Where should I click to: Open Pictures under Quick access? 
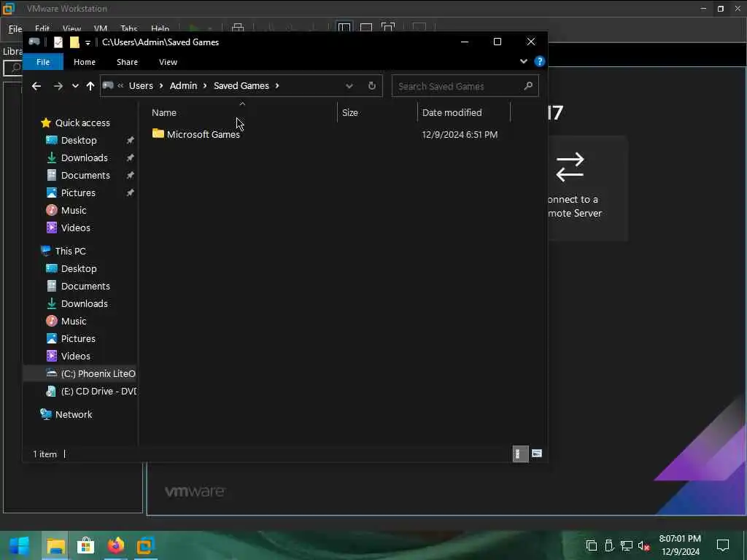(x=77, y=192)
